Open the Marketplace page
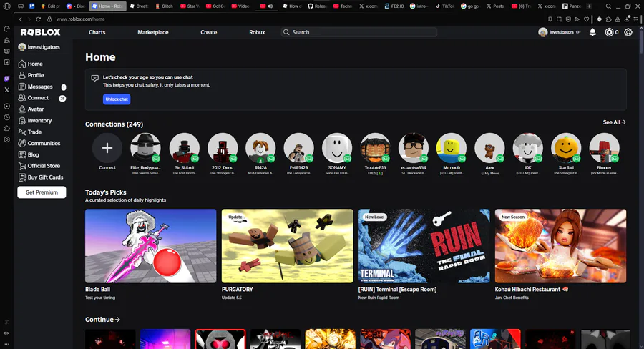The image size is (644, 349). coord(153,32)
